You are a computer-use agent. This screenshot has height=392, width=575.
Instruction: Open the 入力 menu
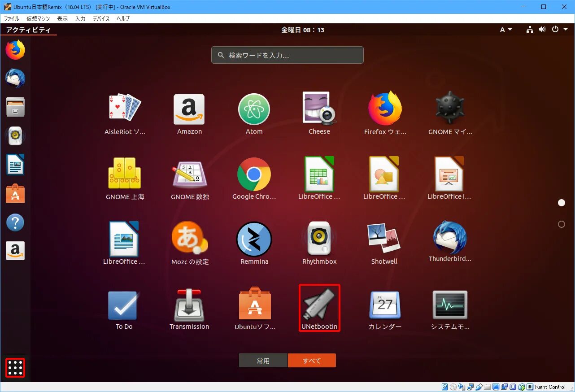(80, 19)
